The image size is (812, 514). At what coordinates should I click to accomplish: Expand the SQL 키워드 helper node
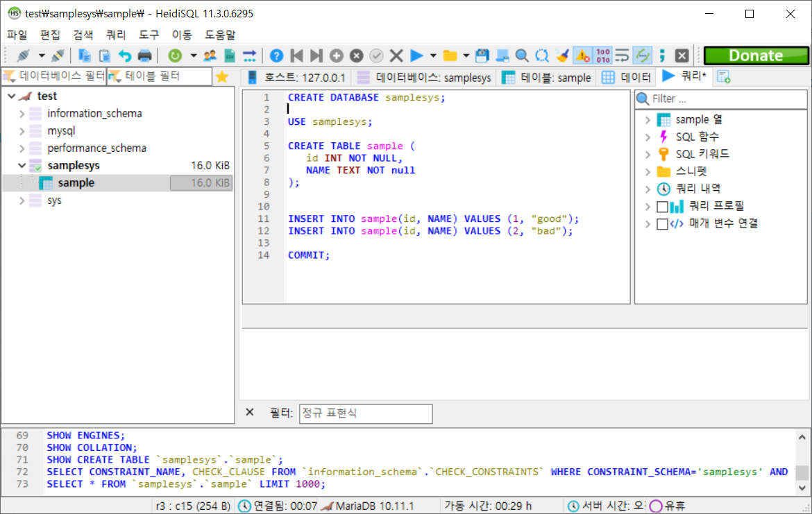coord(648,154)
